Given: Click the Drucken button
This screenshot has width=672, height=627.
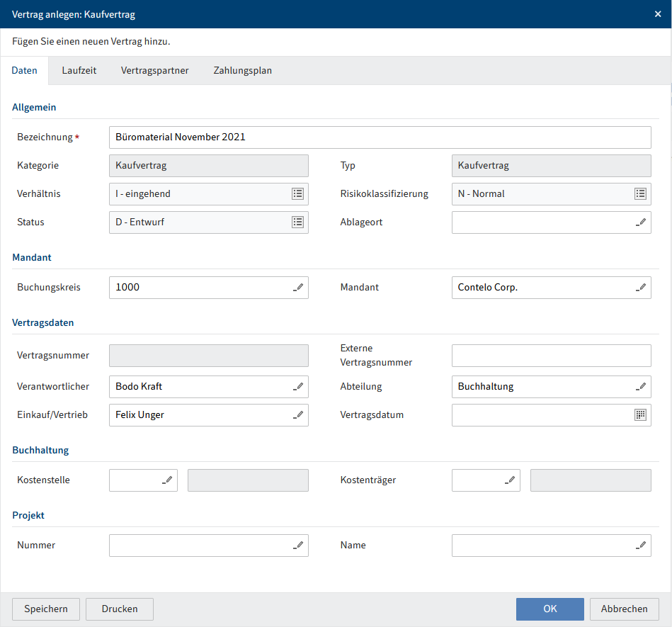Looking at the screenshot, I should click(120, 609).
